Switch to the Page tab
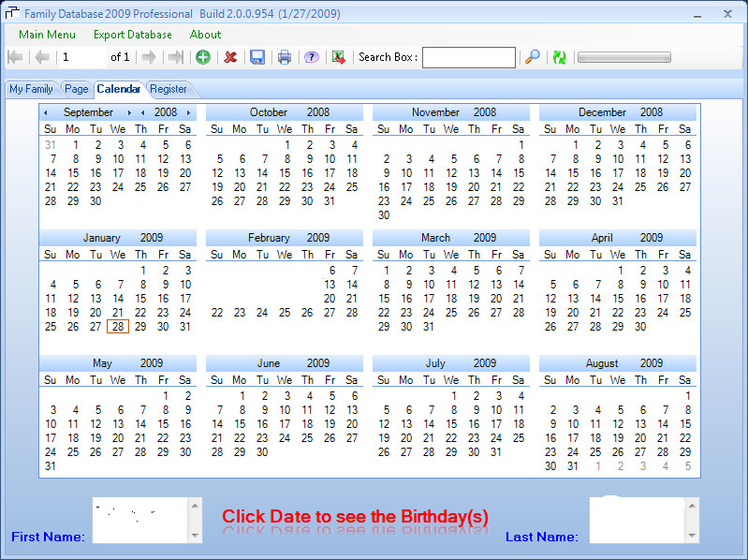 (77, 89)
